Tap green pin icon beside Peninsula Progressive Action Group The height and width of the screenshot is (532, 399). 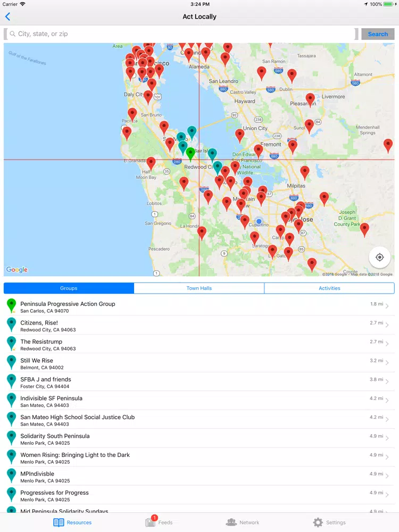tap(12, 306)
